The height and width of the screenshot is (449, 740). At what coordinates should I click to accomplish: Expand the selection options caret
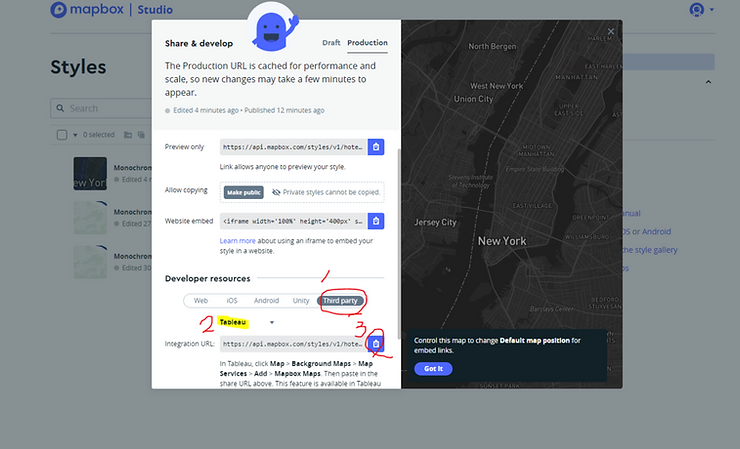pos(75,135)
